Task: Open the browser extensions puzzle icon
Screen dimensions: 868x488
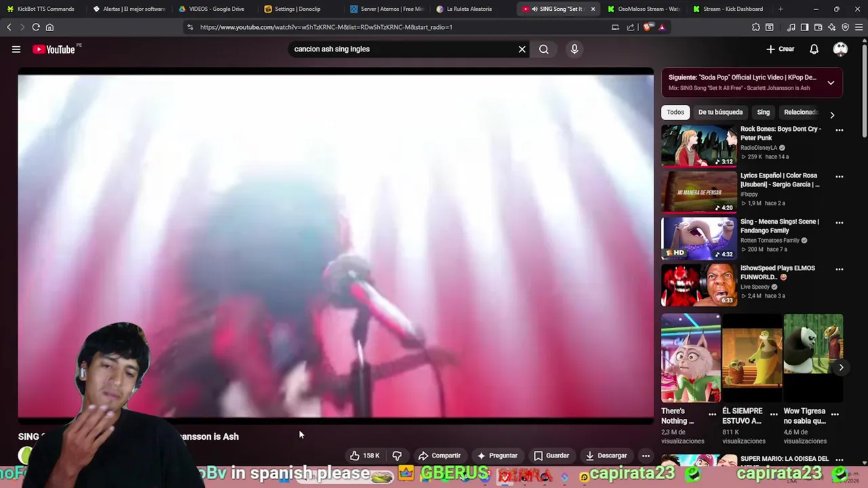Action: pos(755,27)
